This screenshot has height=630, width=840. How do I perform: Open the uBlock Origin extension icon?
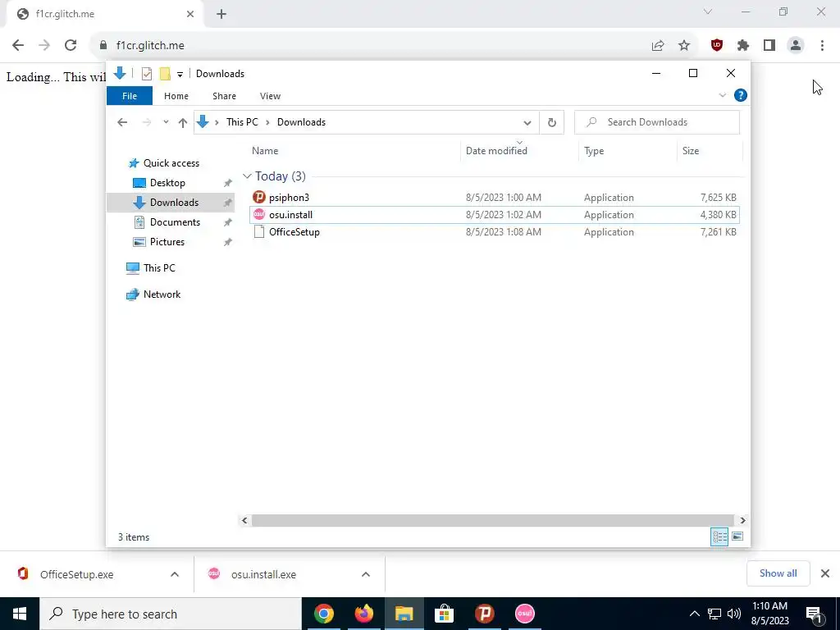(x=717, y=46)
